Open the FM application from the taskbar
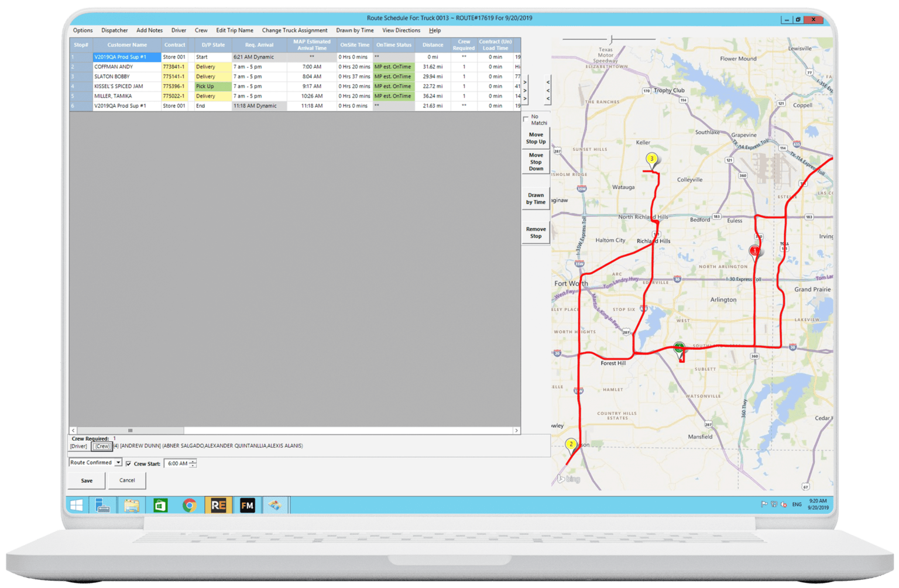The width and height of the screenshot is (899, 588). point(247,505)
